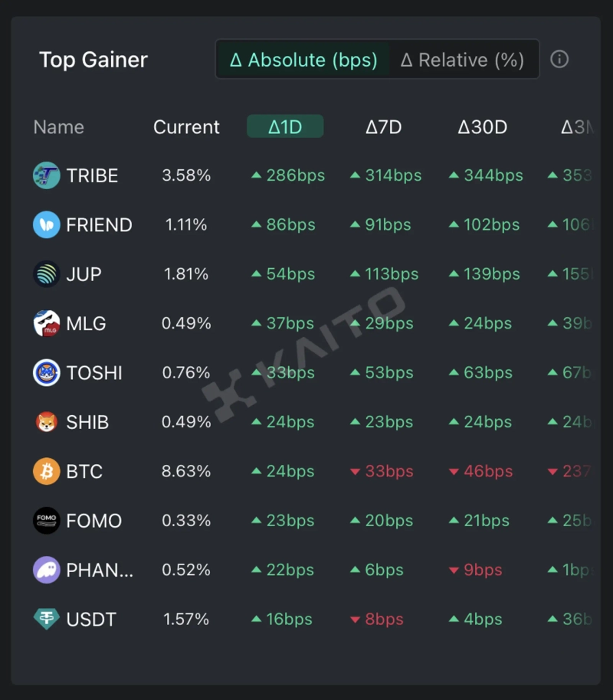Click the FRIEND token icon
Screen dimensions: 613x700
coord(47,225)
